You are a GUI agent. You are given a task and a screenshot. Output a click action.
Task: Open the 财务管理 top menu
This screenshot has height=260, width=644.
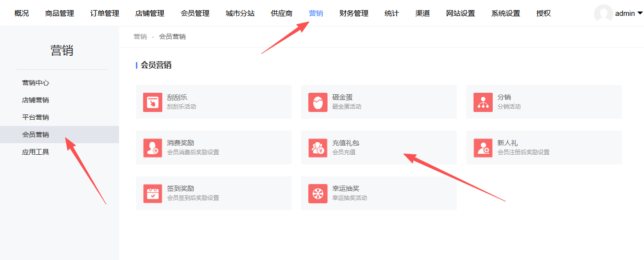[x=353, y=13]
